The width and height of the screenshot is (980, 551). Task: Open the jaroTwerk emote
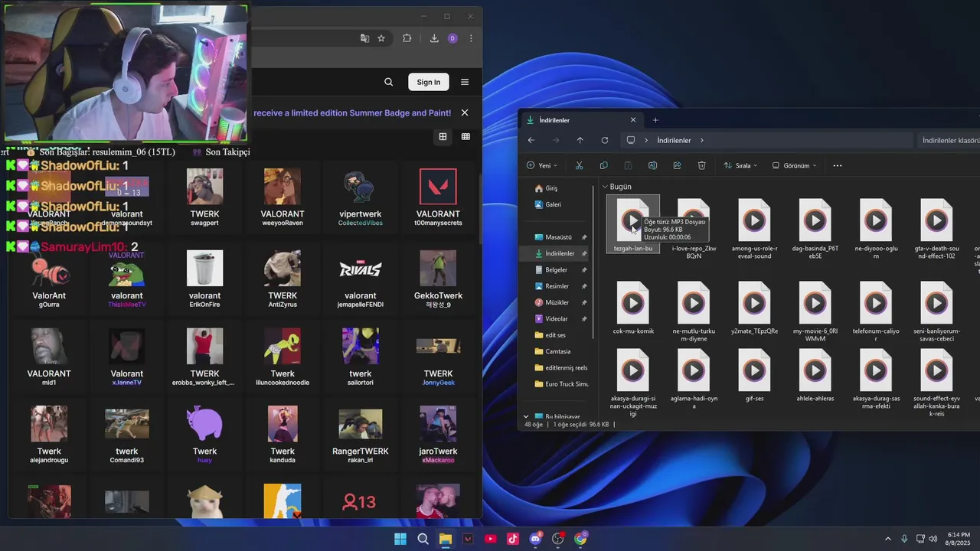(x=438, y=435)
